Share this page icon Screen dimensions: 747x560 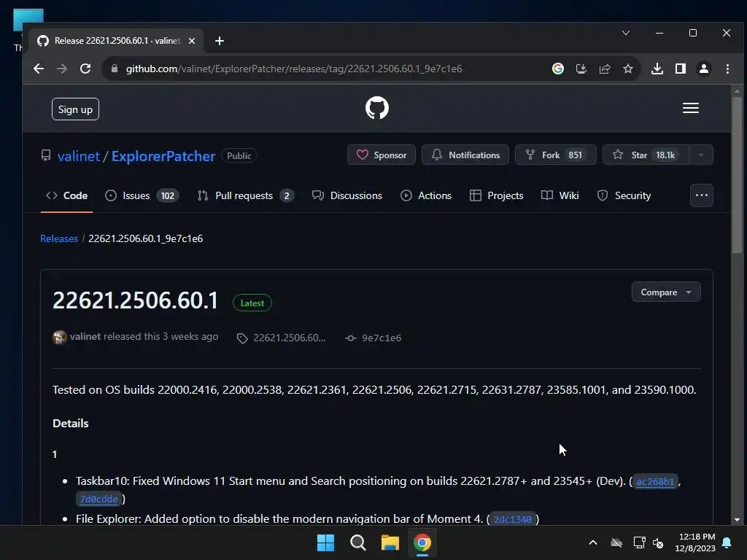click(605, 69)
